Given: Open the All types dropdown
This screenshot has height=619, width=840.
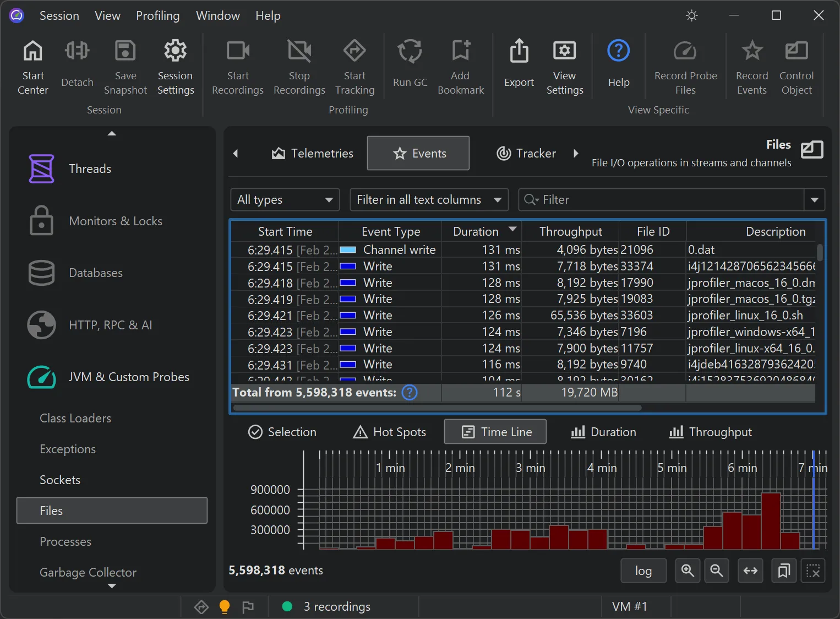Looking at the screenshot, I should (284, 199).
